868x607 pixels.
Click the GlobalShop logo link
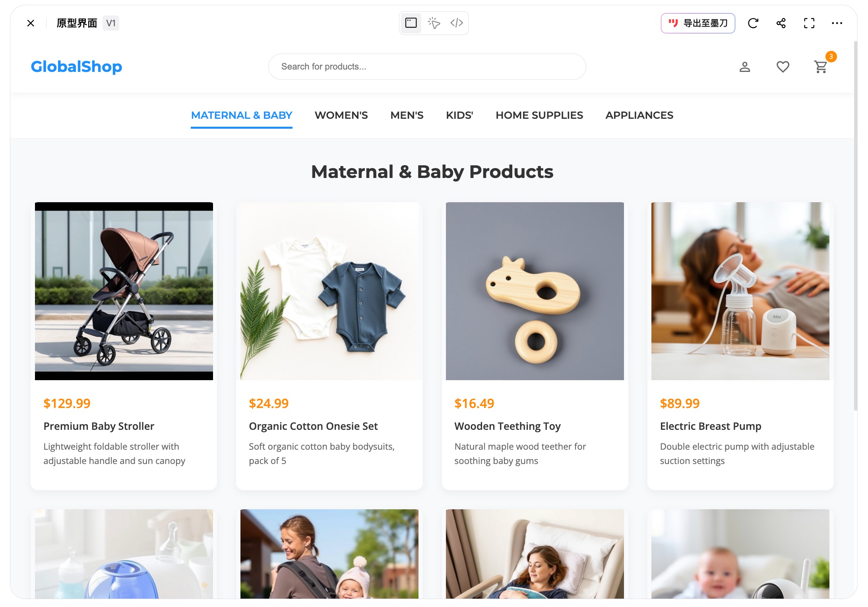pyautogui.click(x=76, y=67)
